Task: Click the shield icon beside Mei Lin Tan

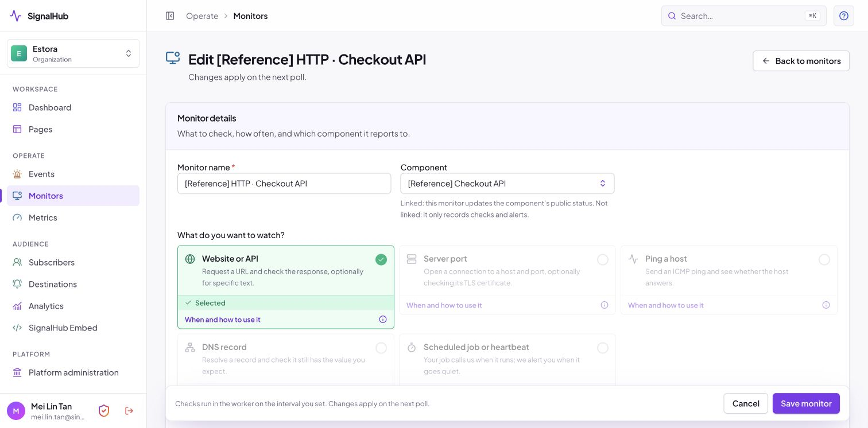Action: coord(104,411)
